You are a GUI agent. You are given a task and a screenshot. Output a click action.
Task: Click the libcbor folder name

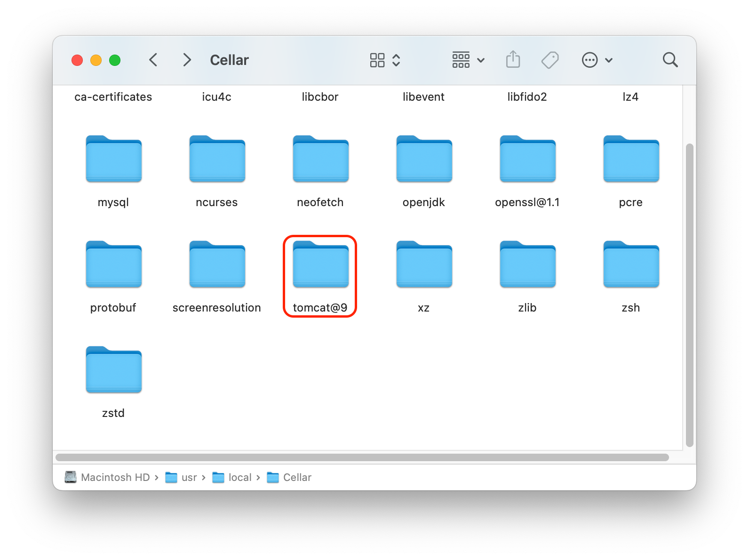pos(320,97)
